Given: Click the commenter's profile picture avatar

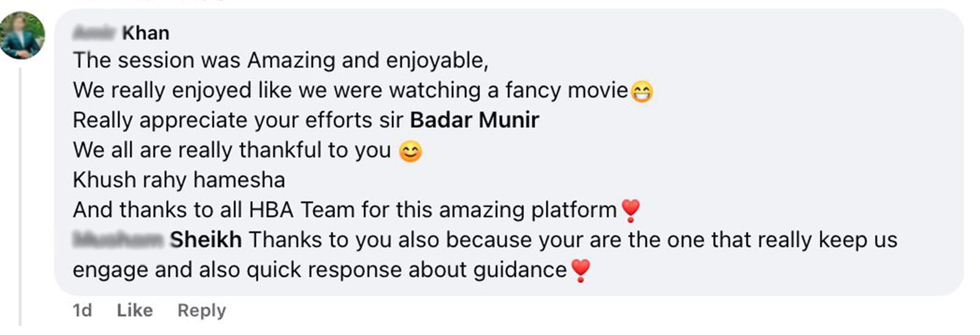Looking at the screenshot, I should click(x=23, y=36).
